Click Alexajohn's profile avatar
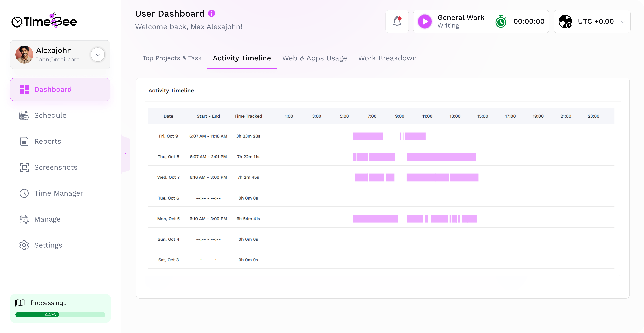Screen dimensions: 644x333 coord(24,54)
